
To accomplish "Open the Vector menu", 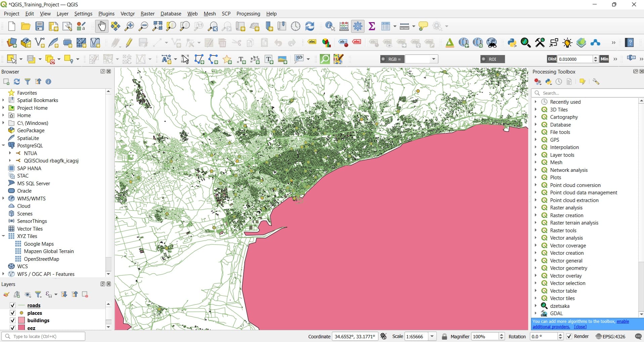I will (x=128, y=14).
